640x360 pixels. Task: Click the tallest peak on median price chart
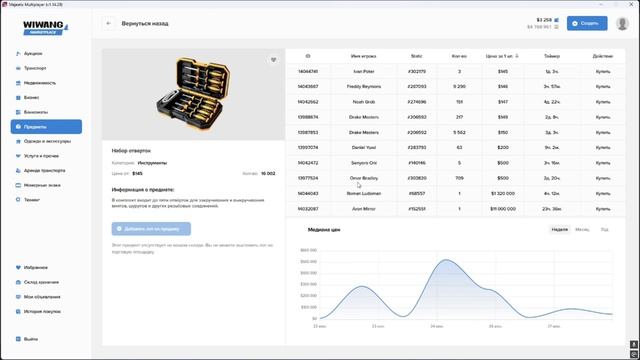pyautogui.click(x=446, y=260)
